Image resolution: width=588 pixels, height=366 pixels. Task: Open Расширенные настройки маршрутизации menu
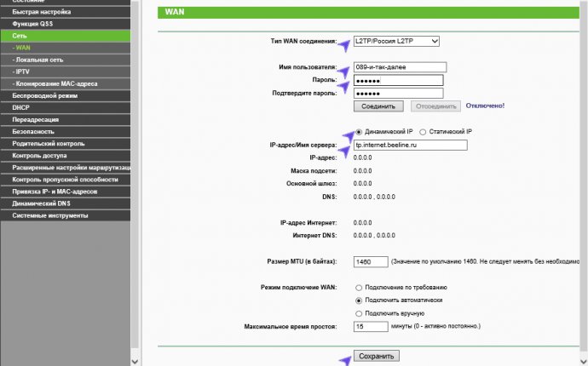[66, 168]
